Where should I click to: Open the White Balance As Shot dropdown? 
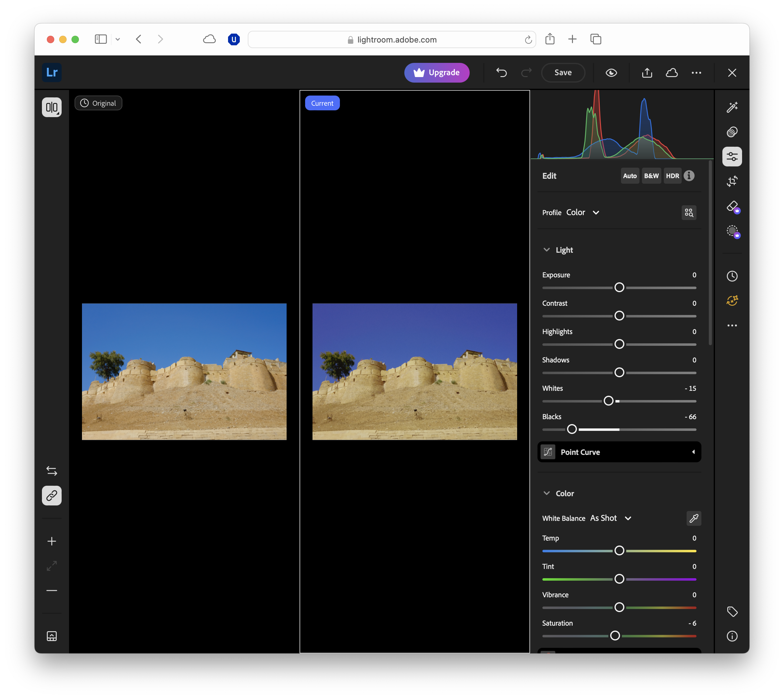point(610,518)
